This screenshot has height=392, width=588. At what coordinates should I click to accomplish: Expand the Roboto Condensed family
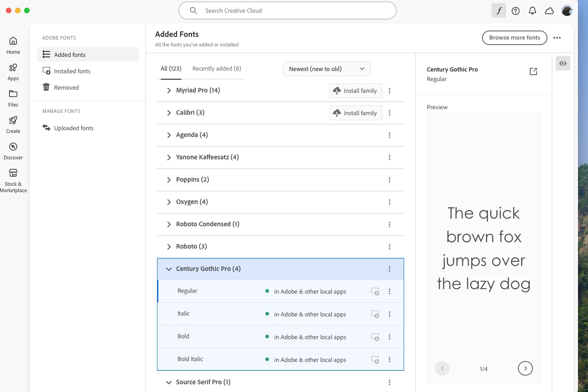pos(169,224)
